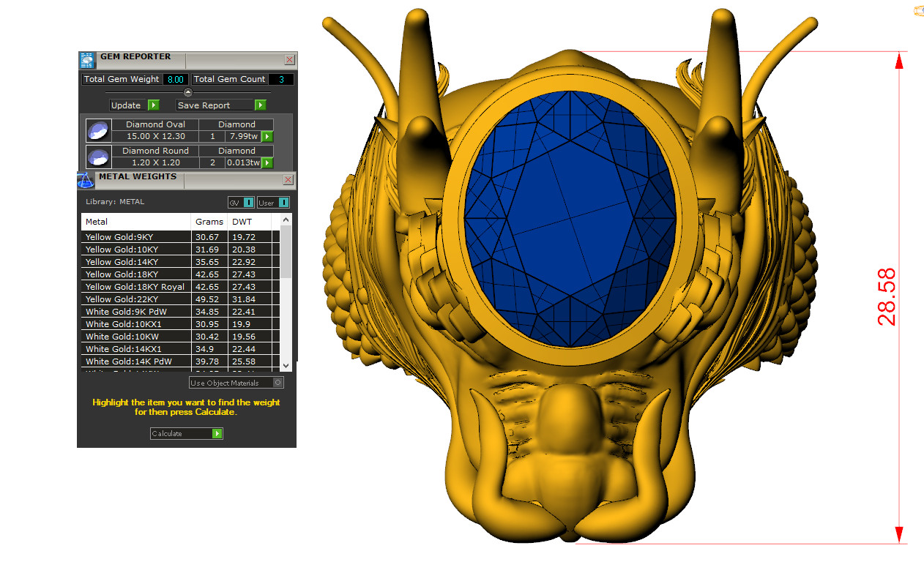
Task: Click the Diamond Oval gem thumbnail icon
Action: point(98,130)
